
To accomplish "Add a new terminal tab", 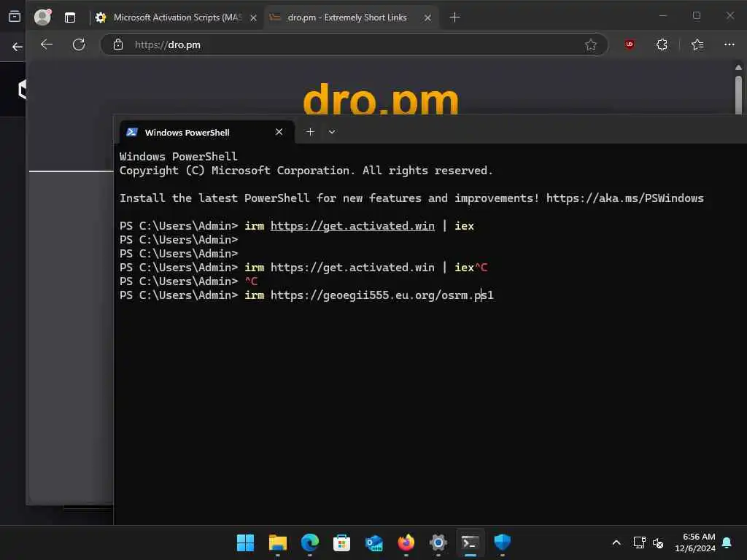I will pos(310,132).
